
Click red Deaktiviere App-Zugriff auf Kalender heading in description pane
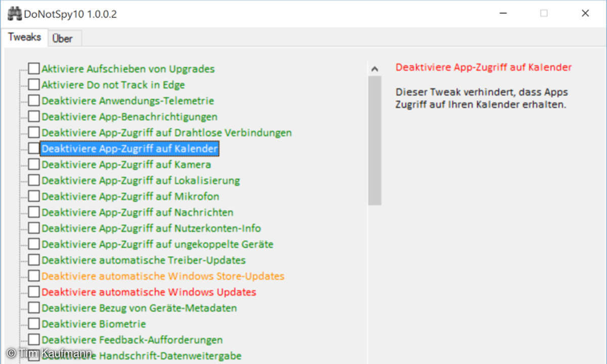click(x=484, y=67)
